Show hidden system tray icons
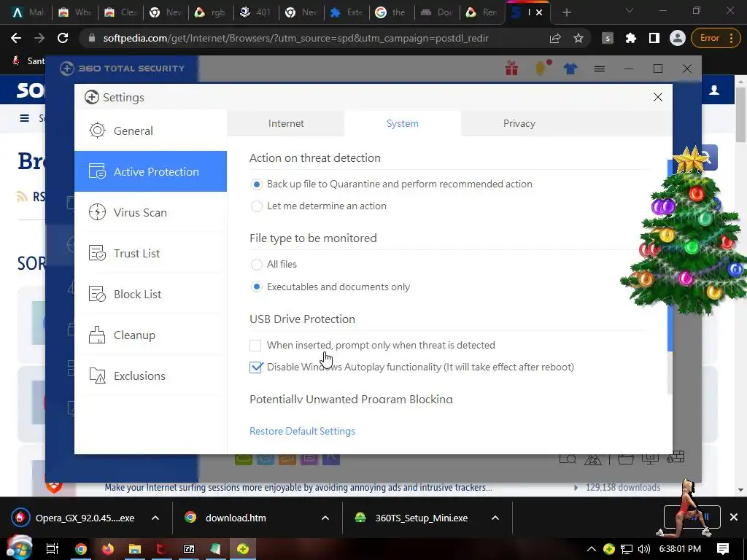Screen dimensions: 747x560 click(x=591, y=549)
